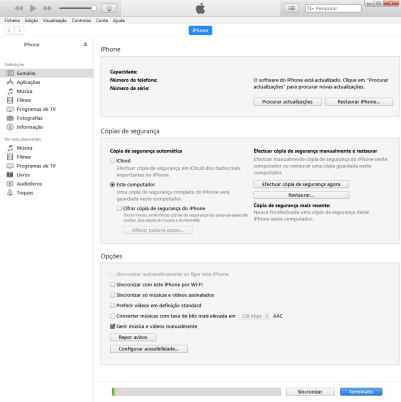
Task: Open Informação in the sidebar settings
Action: (x=30, y=127)
